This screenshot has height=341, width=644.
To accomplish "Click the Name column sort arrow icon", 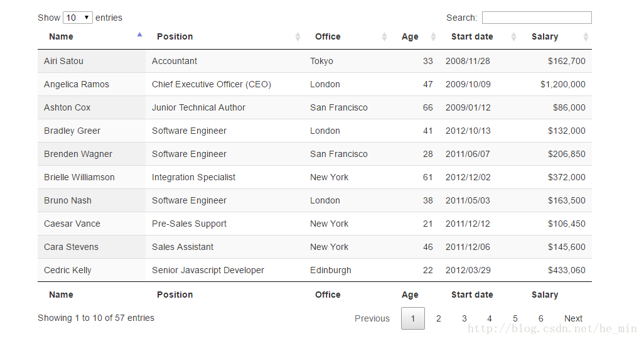I will 139,35.
